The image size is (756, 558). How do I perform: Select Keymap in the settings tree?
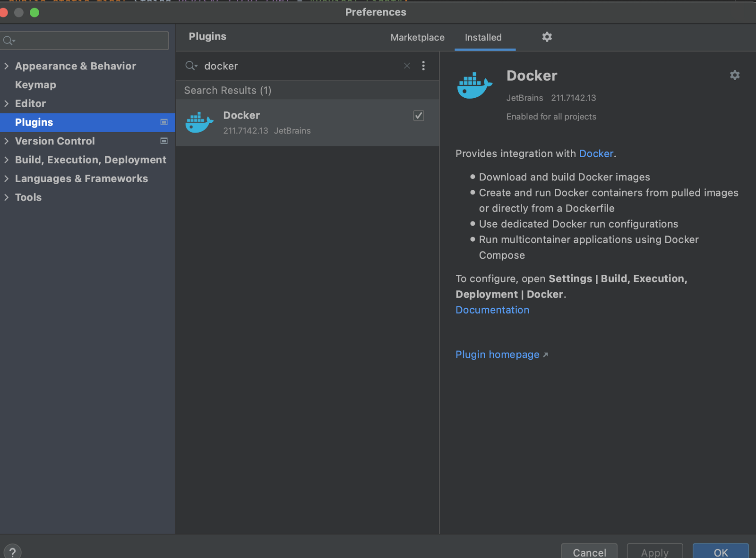point(35,85)
